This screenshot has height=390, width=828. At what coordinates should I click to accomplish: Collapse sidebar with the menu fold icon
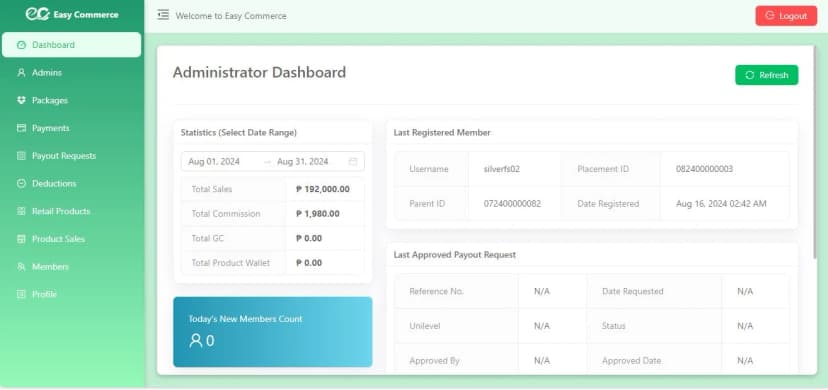click(x=163, y=15)
